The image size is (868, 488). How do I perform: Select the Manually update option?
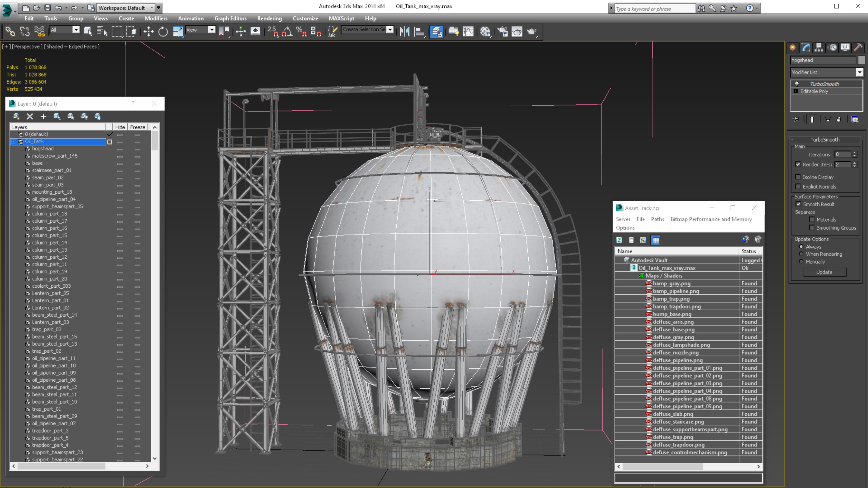pyautogui.click(x=801, y=262)
